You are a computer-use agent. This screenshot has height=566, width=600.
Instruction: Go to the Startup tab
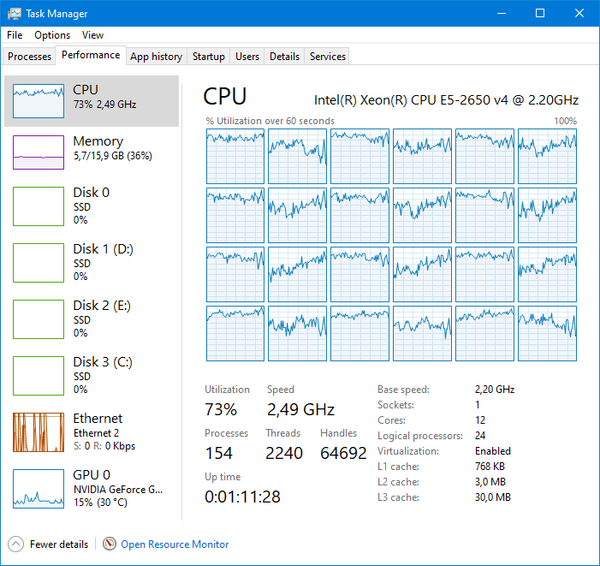point(208,57)
